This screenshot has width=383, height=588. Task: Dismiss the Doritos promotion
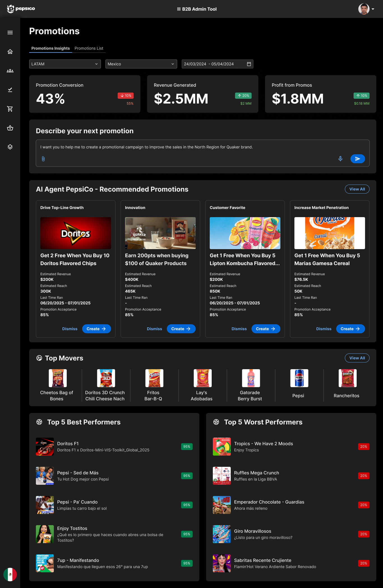(70, 329)
